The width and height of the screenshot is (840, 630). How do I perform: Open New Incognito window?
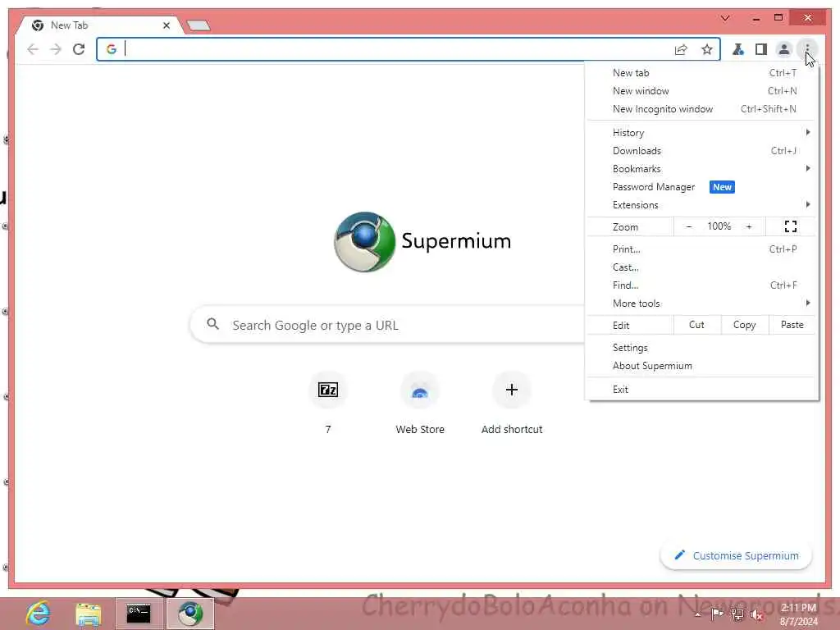coord(702,109)
